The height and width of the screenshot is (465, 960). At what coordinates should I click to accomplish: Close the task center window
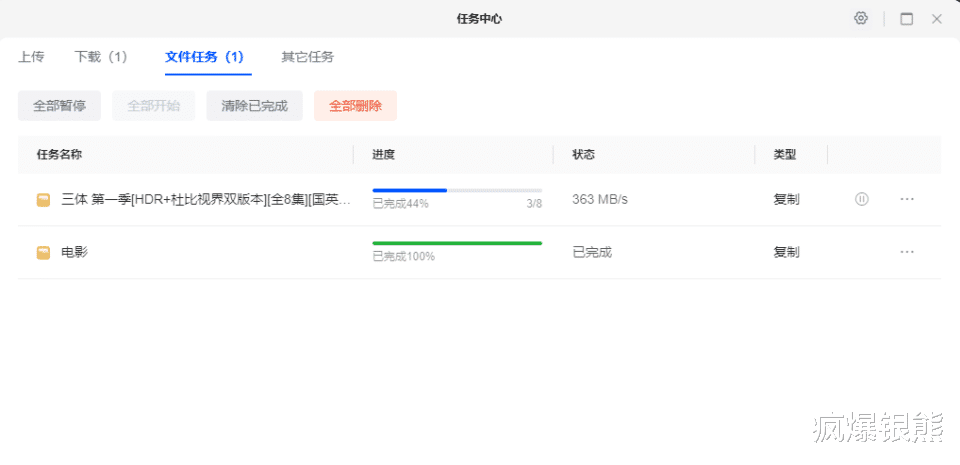tap(937, 18)
